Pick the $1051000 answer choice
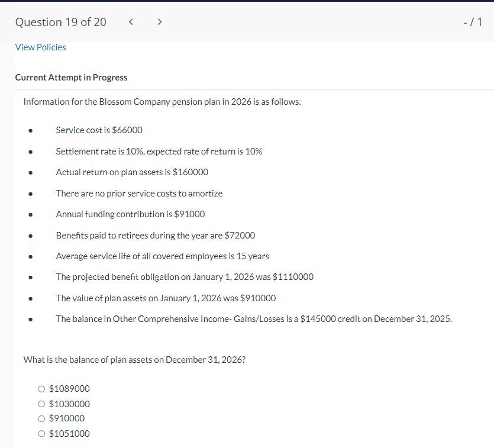 [41, 434]
